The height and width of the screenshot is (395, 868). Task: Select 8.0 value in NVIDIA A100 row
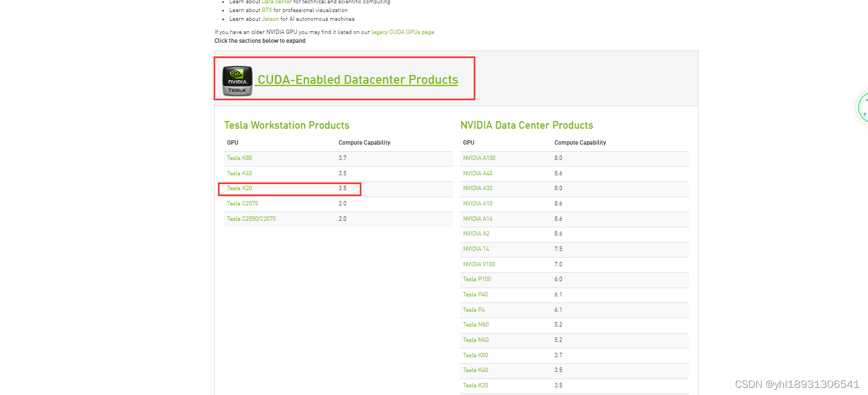(558, 158)
